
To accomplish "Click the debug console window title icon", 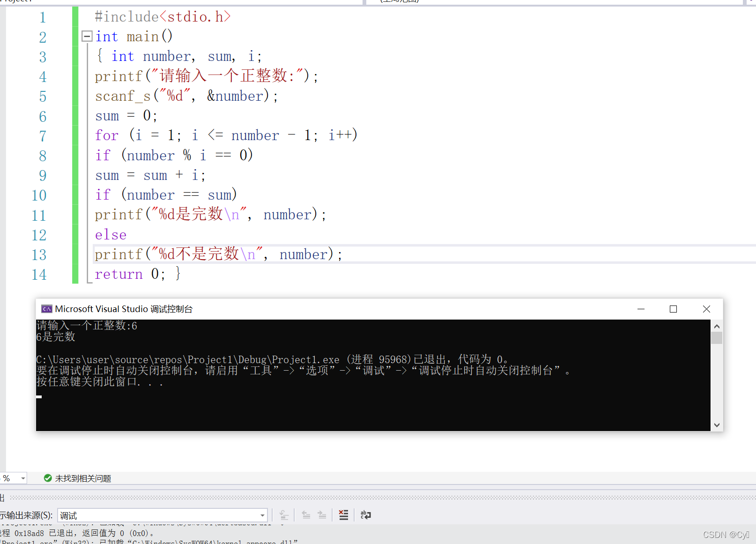I will (x=47, y=309).
